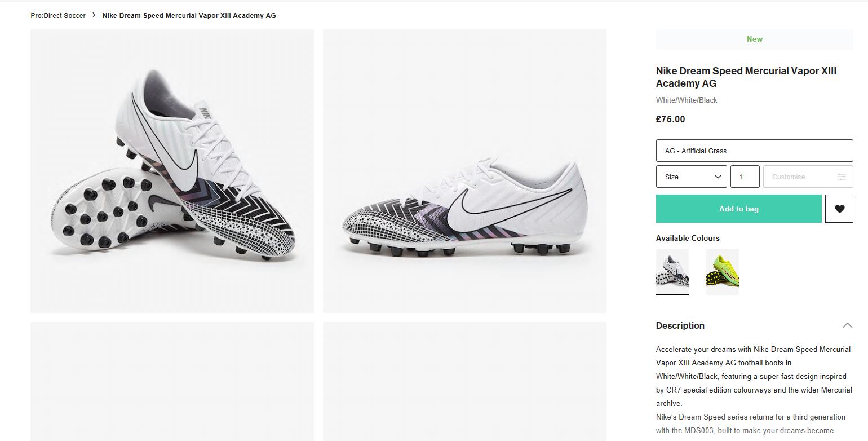
Task: Go to Pro:Direct Soccer breadcrumb link
Action: click(x=58, y=16)
